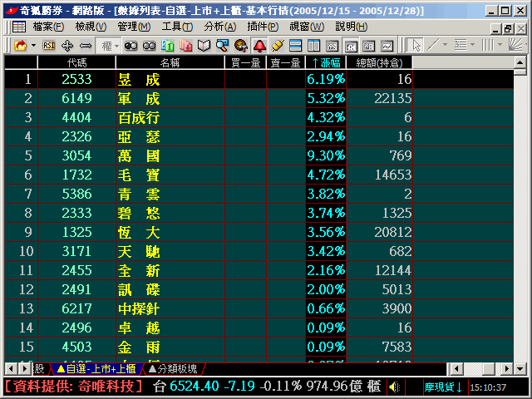Click the tab scroll left arrow
The image size is (532, 399).
point(11,369)
